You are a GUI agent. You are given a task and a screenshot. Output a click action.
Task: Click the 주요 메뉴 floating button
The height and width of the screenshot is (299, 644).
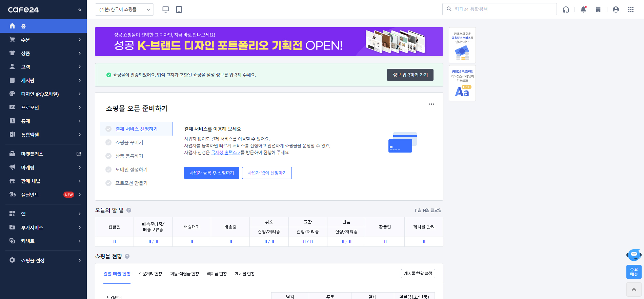(x=634, y=272)
